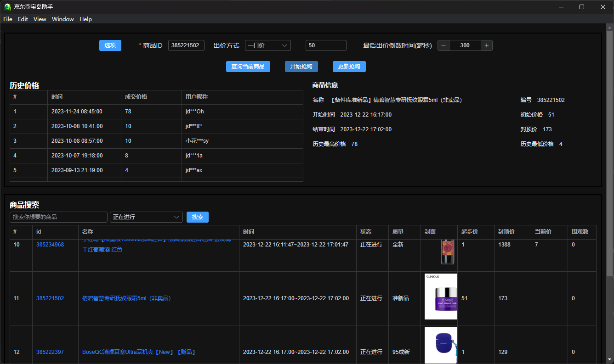Open the Window menu
The image size is (614, 364).
pyautogui.click(x=63, y=19)
